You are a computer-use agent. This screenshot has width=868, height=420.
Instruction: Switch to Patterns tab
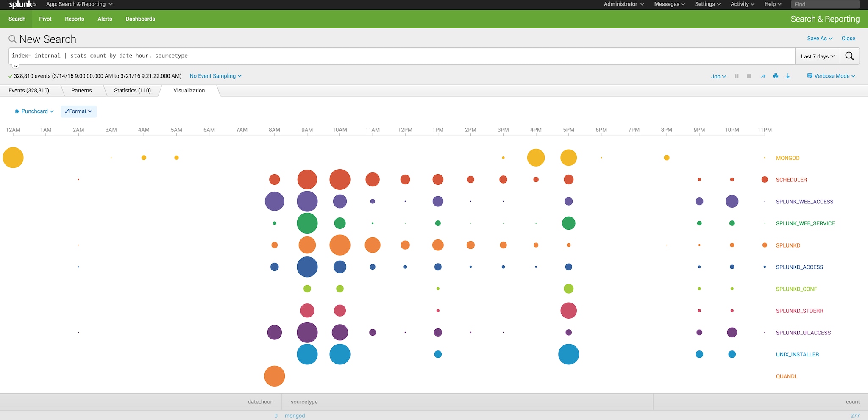(x=81, y=91)
